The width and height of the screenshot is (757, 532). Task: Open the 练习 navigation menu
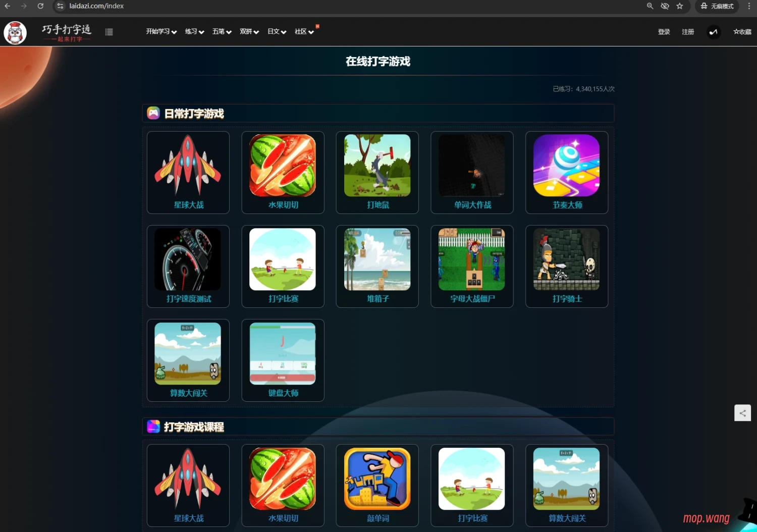194,32
